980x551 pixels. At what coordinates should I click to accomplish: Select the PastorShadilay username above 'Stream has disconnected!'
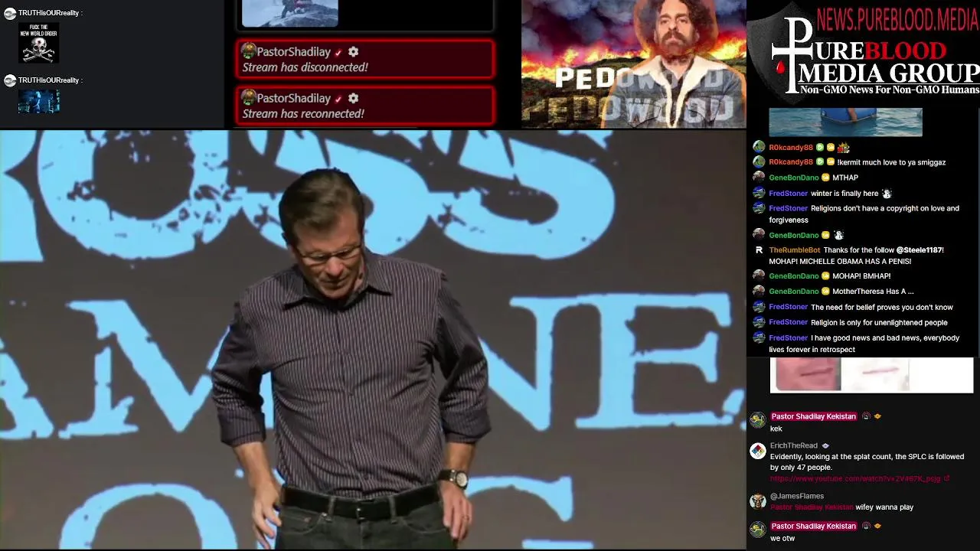tap(293, 52)
